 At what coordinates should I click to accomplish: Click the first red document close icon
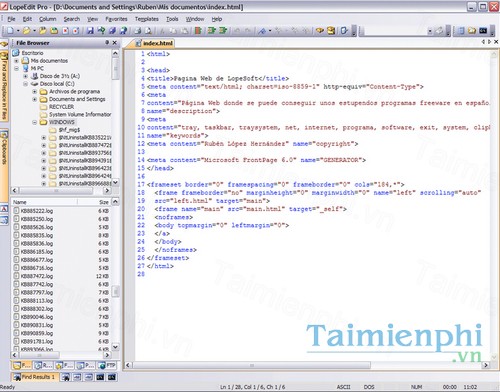(66, 31)
